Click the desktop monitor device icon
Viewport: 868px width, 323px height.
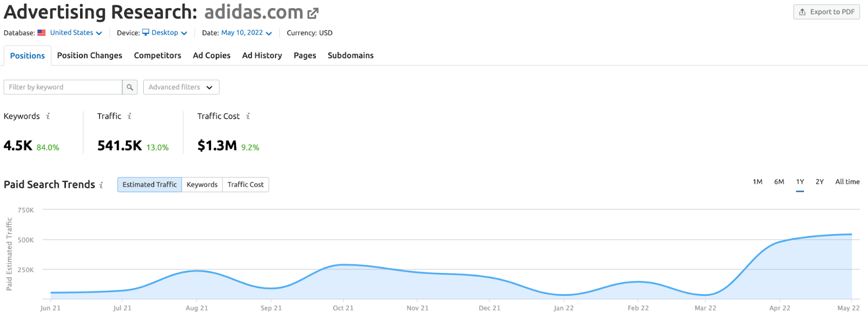coord(145,33)
